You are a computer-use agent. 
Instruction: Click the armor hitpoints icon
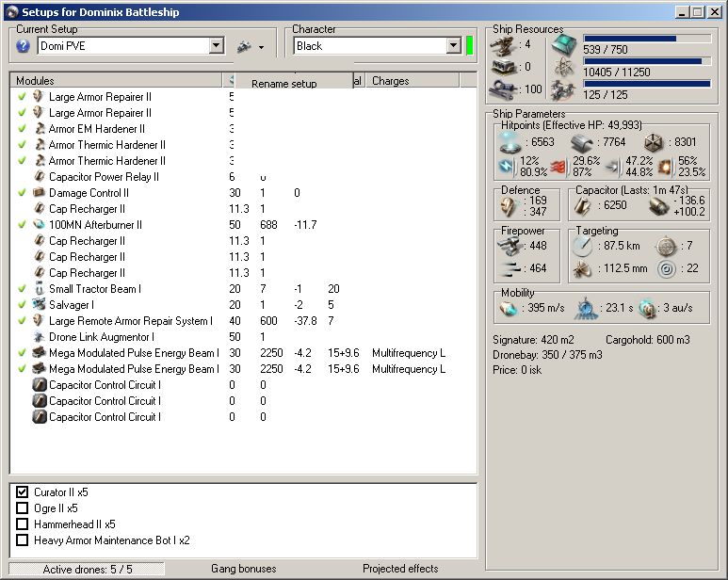pos(581,143)
